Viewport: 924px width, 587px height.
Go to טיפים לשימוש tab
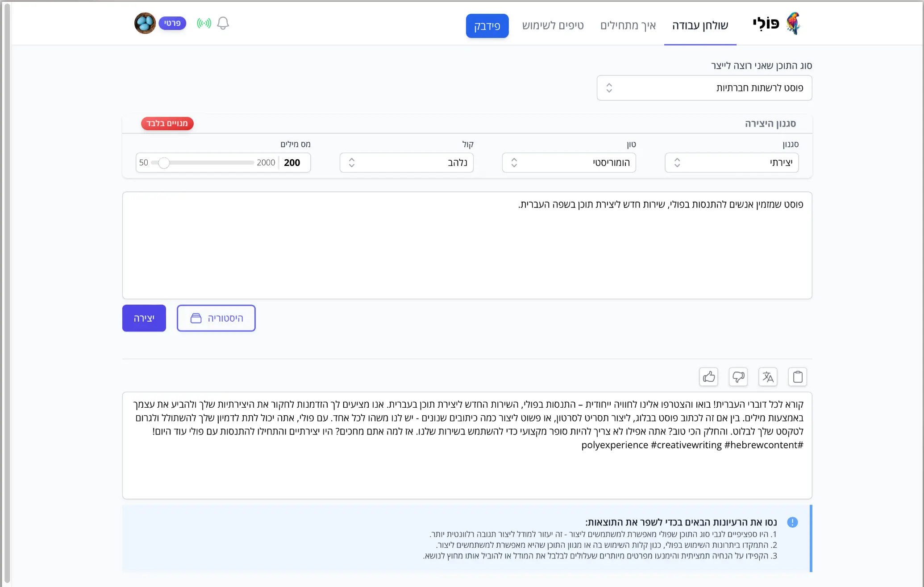(x=553, y=25)
